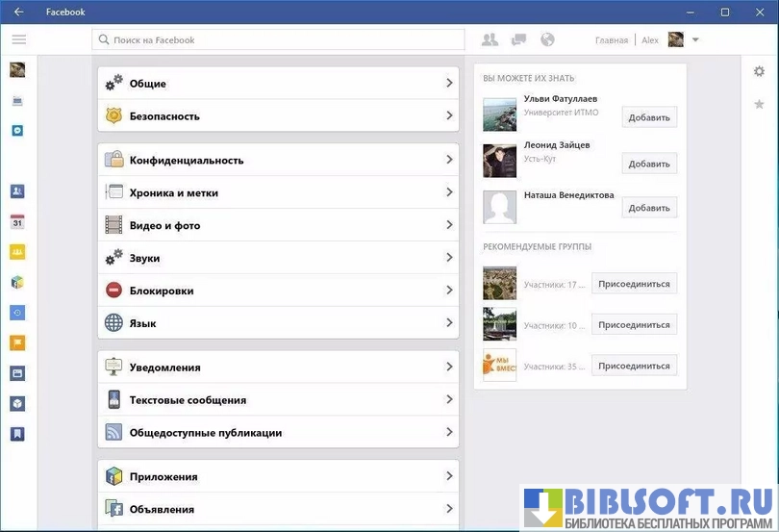Select the Общие settings item

click(278, 84)
